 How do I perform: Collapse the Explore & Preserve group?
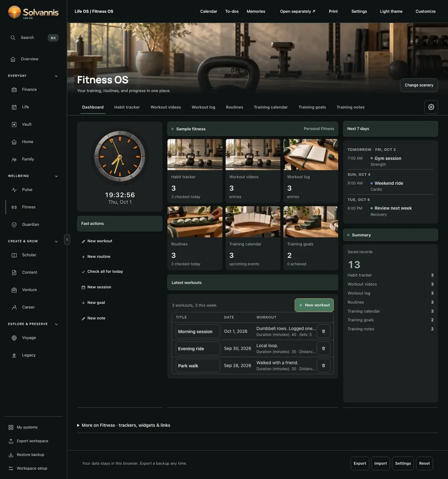click(56, 324)
